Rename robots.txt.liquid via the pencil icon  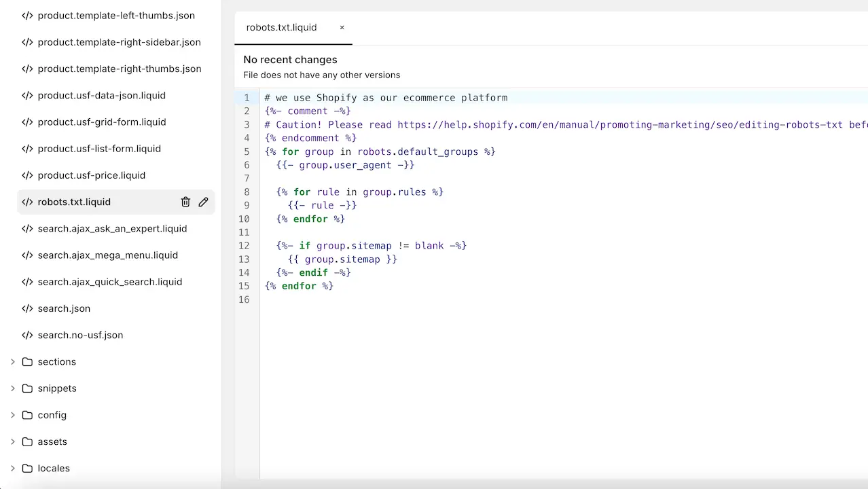(x=203, y=202)
